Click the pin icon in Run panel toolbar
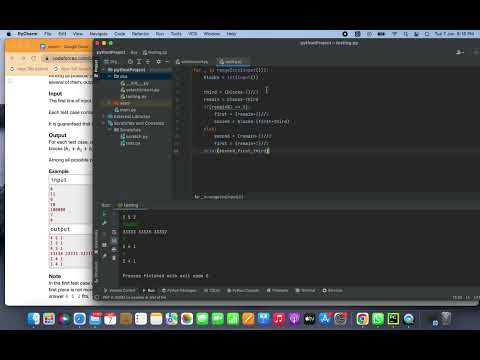This screenshot has width=480, height=360. tap(105, 256)
